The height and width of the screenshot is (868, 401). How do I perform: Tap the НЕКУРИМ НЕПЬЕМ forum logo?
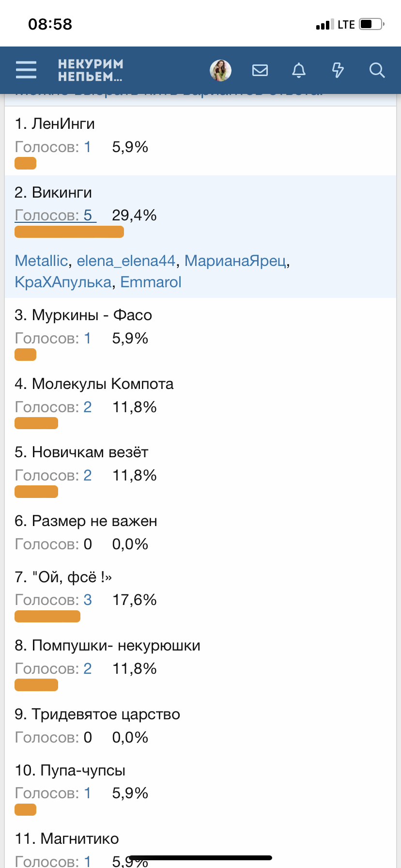pos(91,70)
